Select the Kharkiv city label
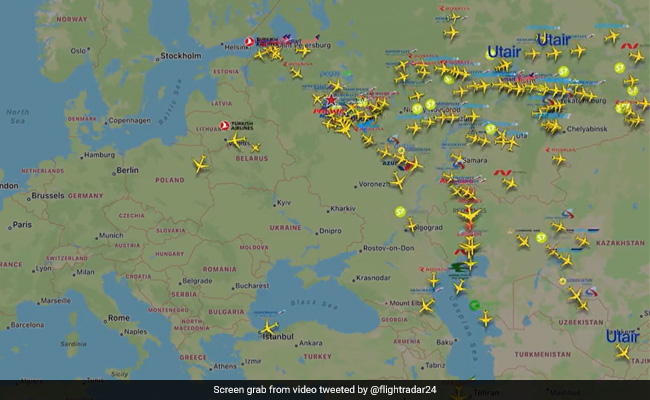The image size is (650, 400). 343,208
